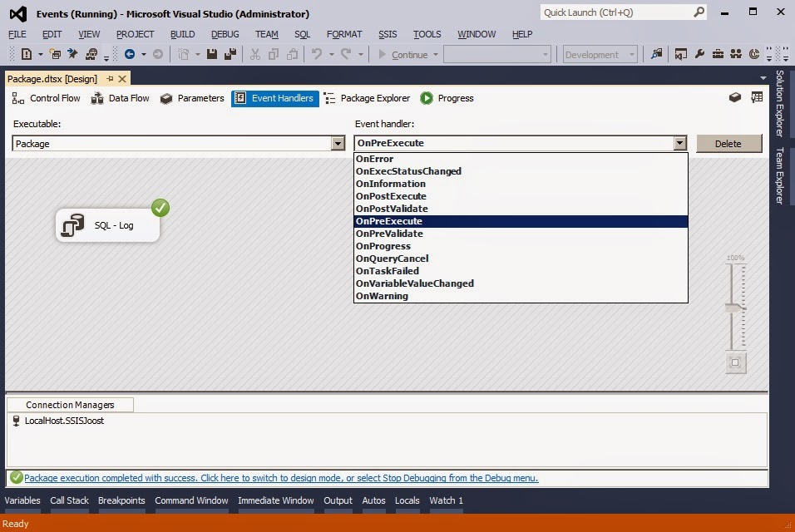Screen dimensions: 795x532
Task: Click the Redo arrow icon
Action: 346,54
